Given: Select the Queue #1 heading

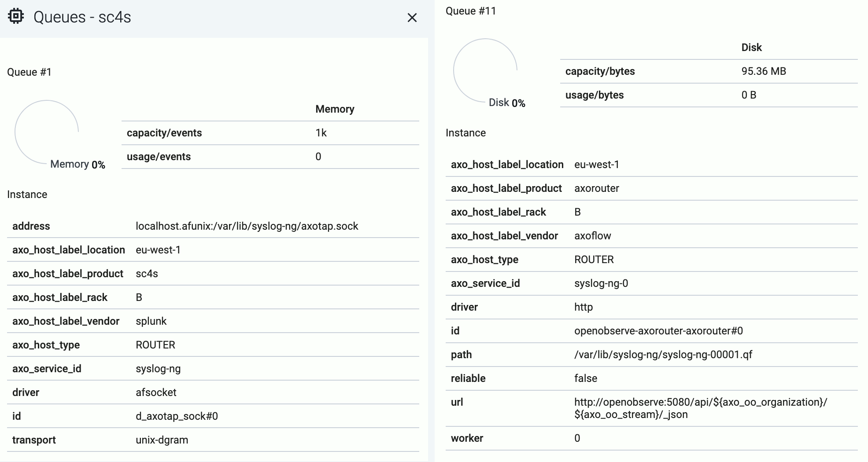Looking at the screenshot, I should click(x=29, y=72).
